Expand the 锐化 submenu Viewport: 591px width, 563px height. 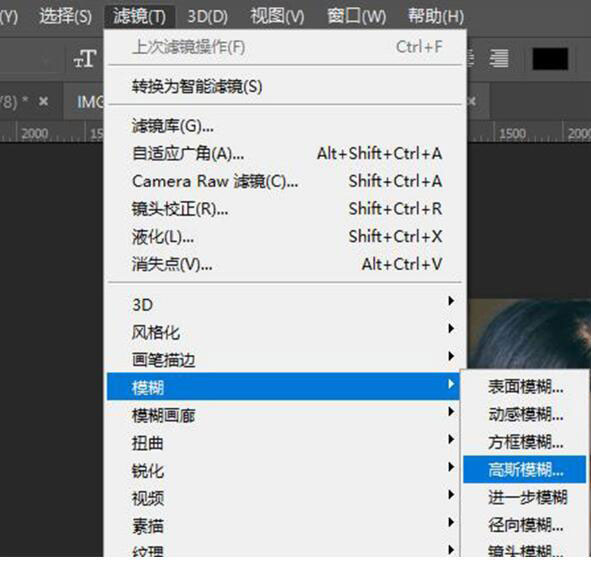283,471
